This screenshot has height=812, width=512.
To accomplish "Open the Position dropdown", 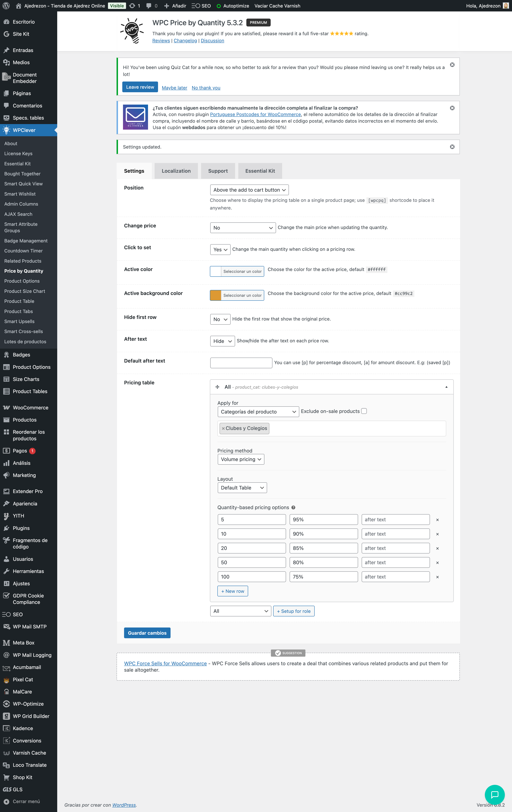I will point(249,190).
